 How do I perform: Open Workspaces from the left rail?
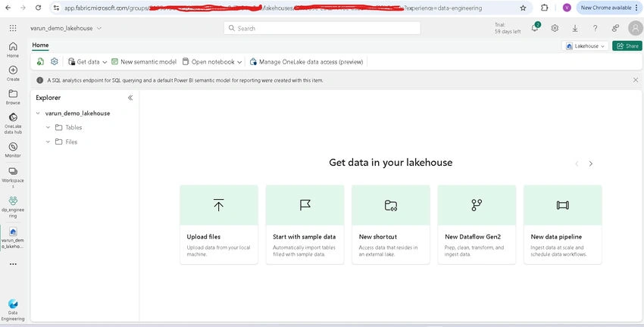pyautogui.click(x=13, y=177)
